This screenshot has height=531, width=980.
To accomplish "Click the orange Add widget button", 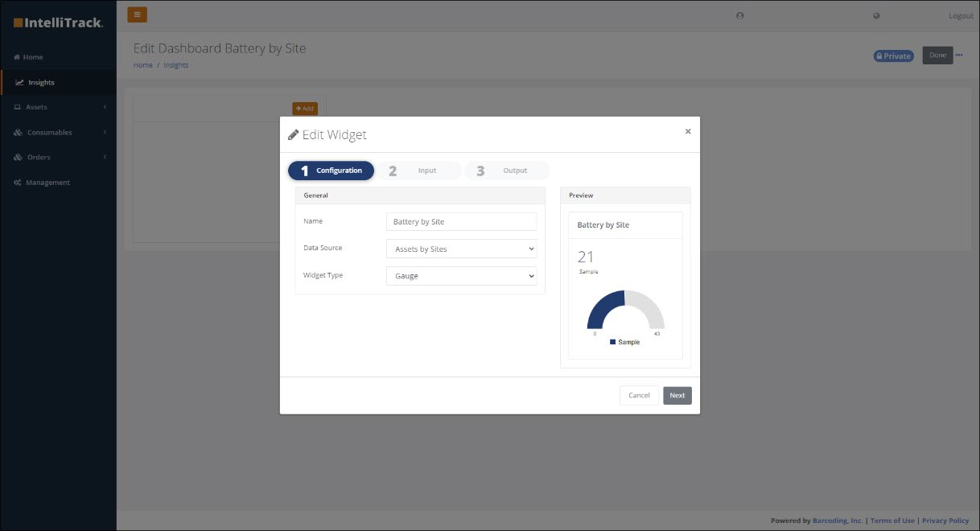I will 305,108.
